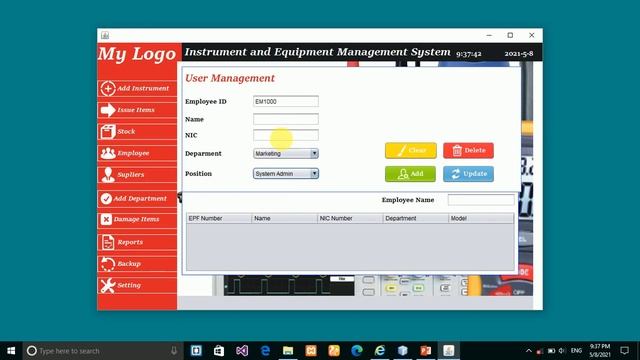
Task: Open File Explorer from the taskbar
Action: [288, 351]
